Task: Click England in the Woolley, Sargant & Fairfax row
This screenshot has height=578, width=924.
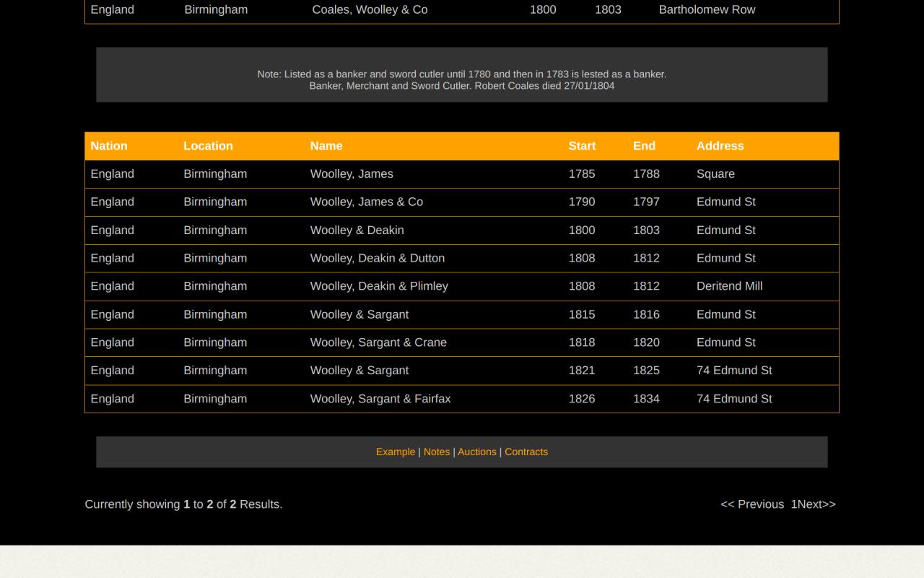Action: coord(112,399)
